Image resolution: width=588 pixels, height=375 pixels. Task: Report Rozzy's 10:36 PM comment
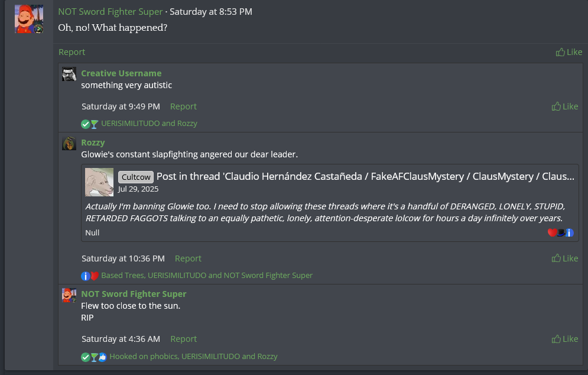point(188,258)
